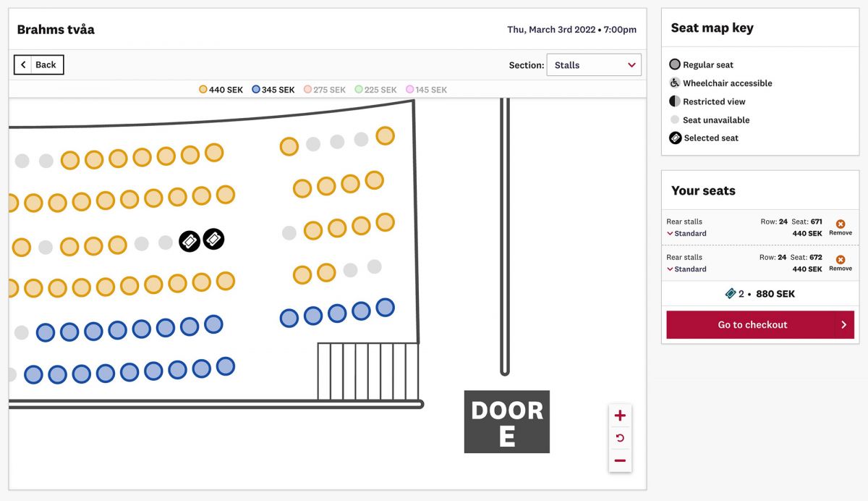Click the Go to checkout button
Viewport: 868px width, 501px height.
click(x=759, y=324)
